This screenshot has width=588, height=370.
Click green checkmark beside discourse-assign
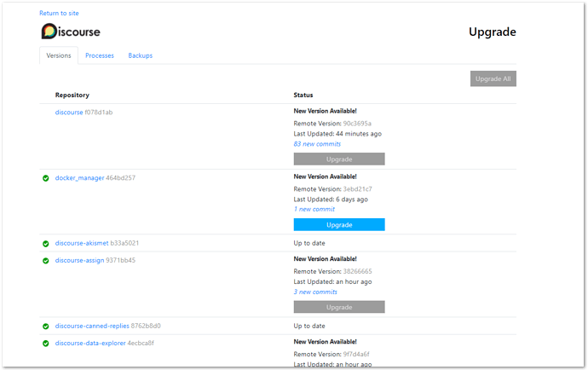[x=46, y=261]
